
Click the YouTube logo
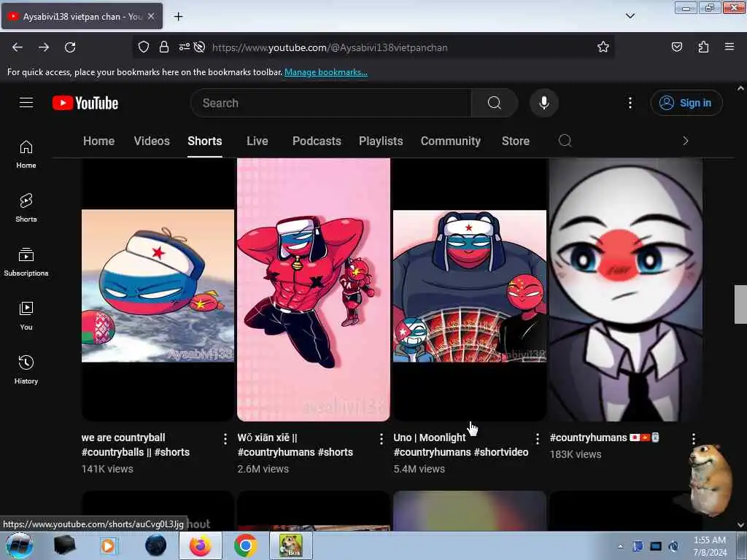(x=85, y=103)
